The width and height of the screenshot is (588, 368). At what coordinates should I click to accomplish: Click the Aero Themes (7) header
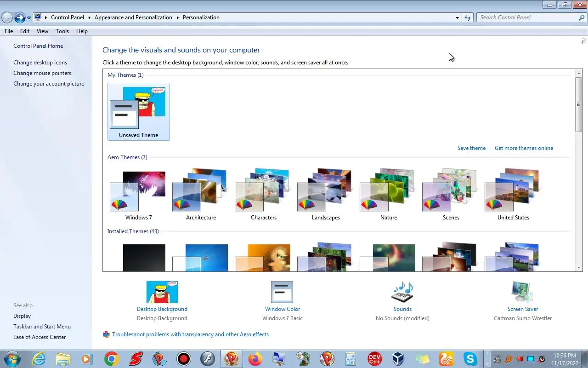[127, 157]
